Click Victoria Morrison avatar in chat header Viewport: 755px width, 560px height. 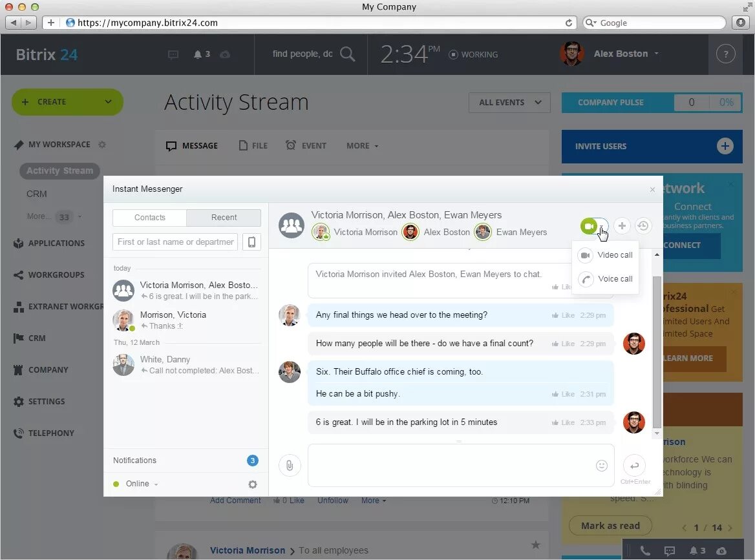pos(321,233)
